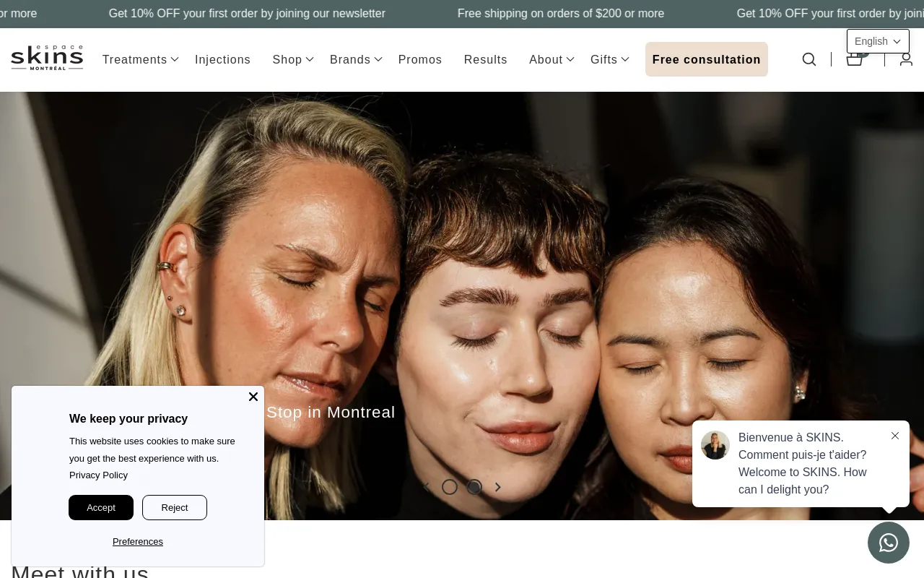Image resolution: width=924 pixels, height=578 pixels.
Task: Open the Privacy Policy link
Action: [x=98, y=475]
